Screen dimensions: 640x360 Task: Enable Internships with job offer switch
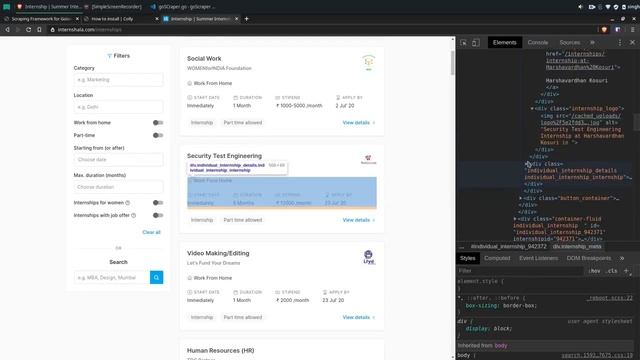[x=158, y=215]
